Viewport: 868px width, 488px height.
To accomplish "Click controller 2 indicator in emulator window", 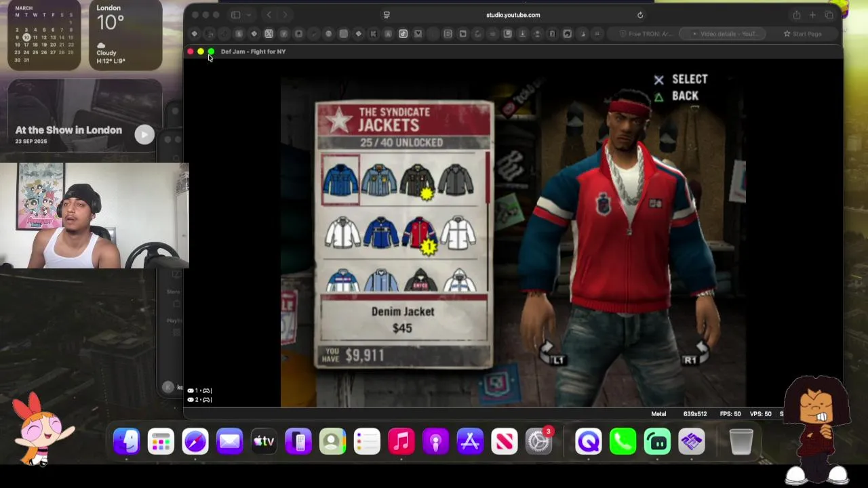I will (199, 399).
